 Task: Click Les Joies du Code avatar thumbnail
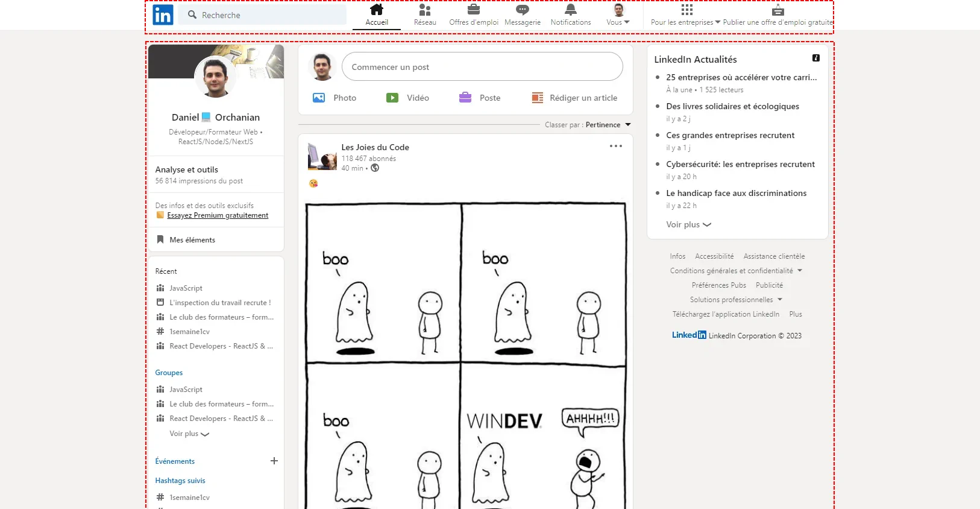(322, 157)
